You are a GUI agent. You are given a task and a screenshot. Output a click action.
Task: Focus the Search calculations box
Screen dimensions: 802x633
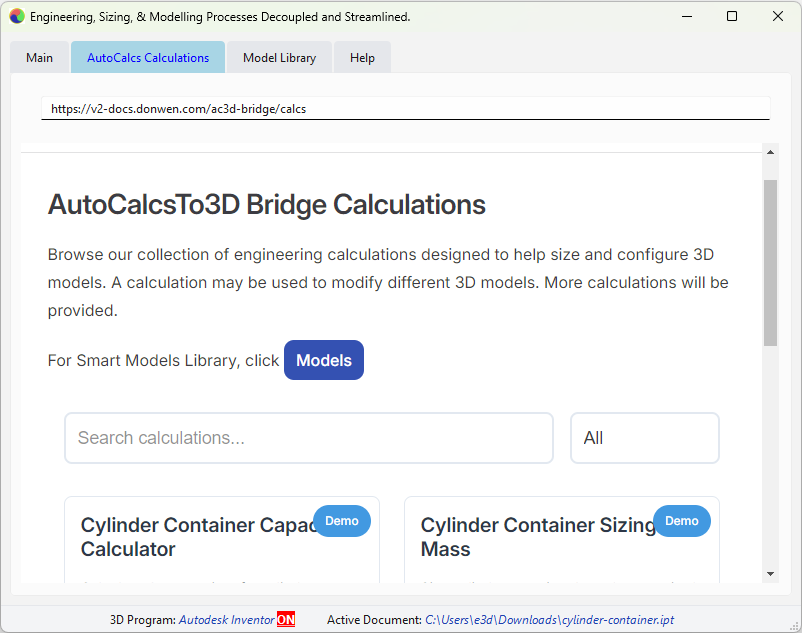[308, 438]
